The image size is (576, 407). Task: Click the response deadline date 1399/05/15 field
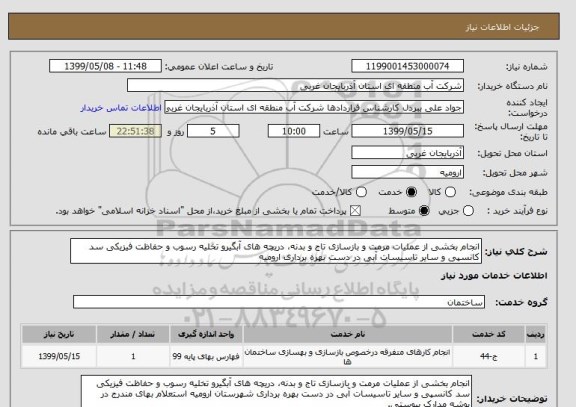[407, 131]
